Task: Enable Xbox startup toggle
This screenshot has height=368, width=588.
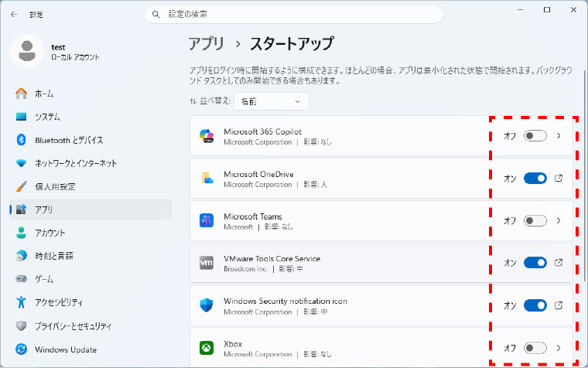Action: pos(535,348)
